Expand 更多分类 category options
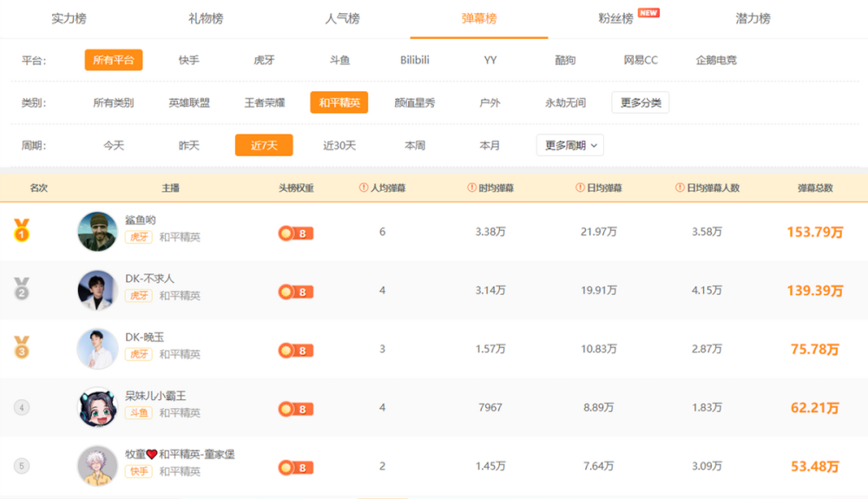This screenshot has width=868, height=499. click(641, 102)
